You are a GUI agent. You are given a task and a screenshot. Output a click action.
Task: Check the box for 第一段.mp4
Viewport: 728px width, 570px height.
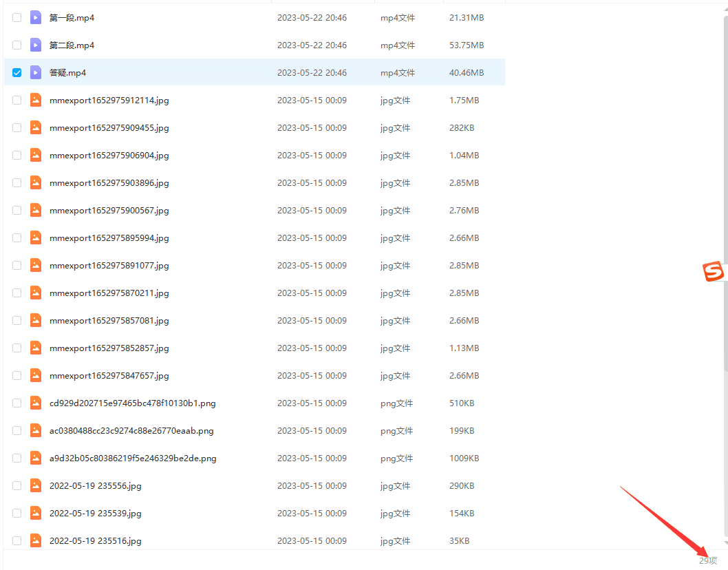pyautogui.click(x=17, y=18)
